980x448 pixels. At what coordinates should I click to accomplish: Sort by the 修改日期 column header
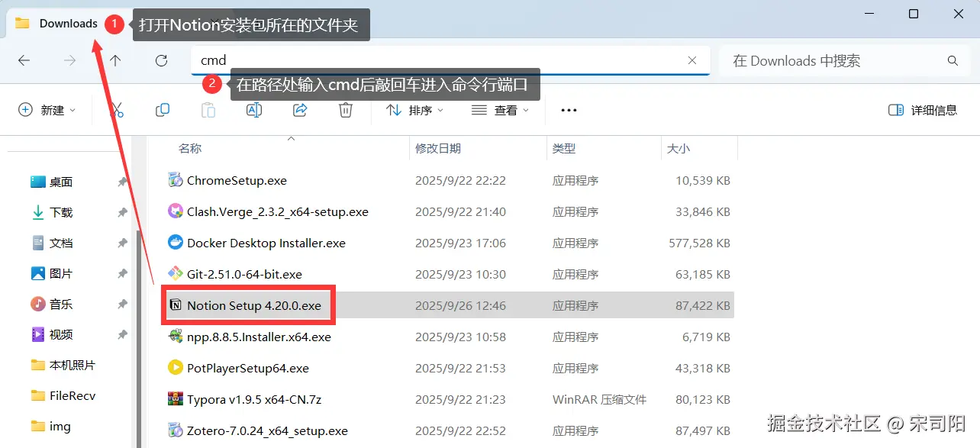click(x=438, y=148)
